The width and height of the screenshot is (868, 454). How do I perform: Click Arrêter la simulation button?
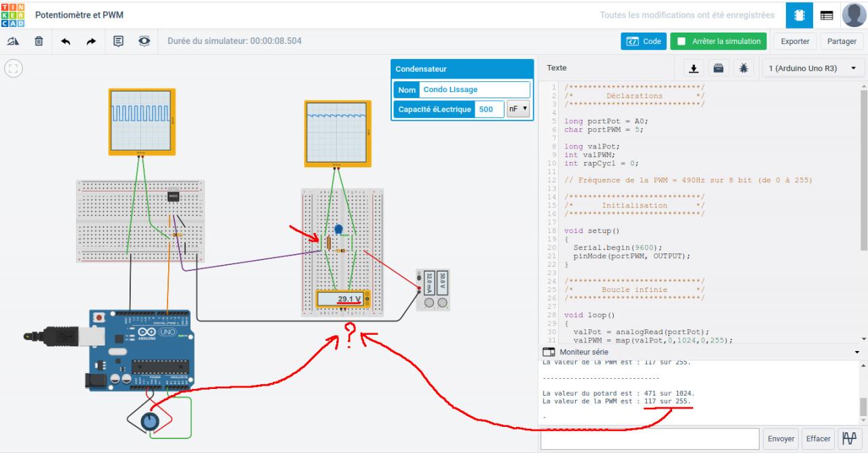point(719,41)
